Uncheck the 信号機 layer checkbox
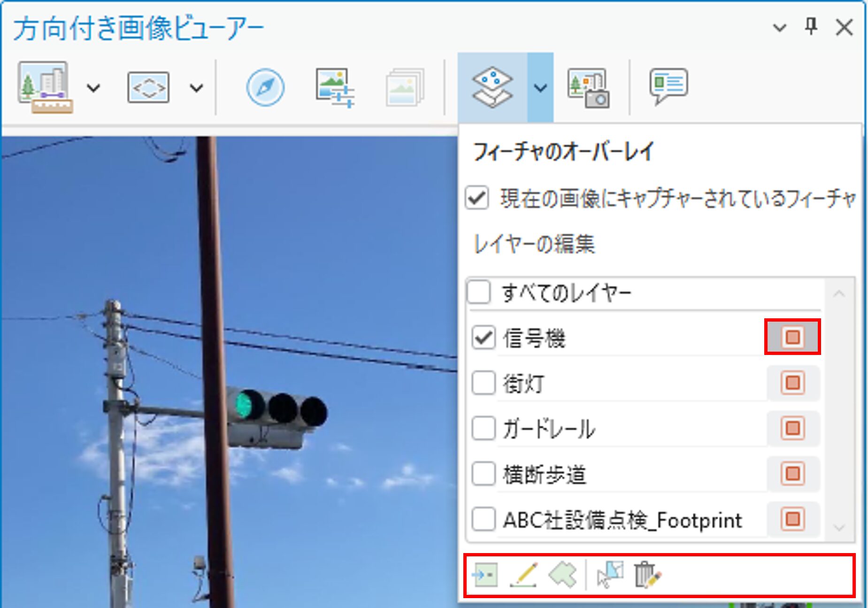Viewport: 868px width, 608px height. [483, 338]
